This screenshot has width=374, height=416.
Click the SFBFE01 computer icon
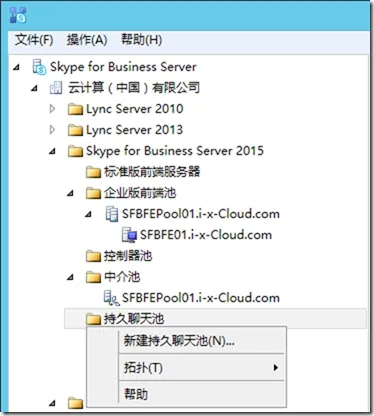(x=129, y=235)
